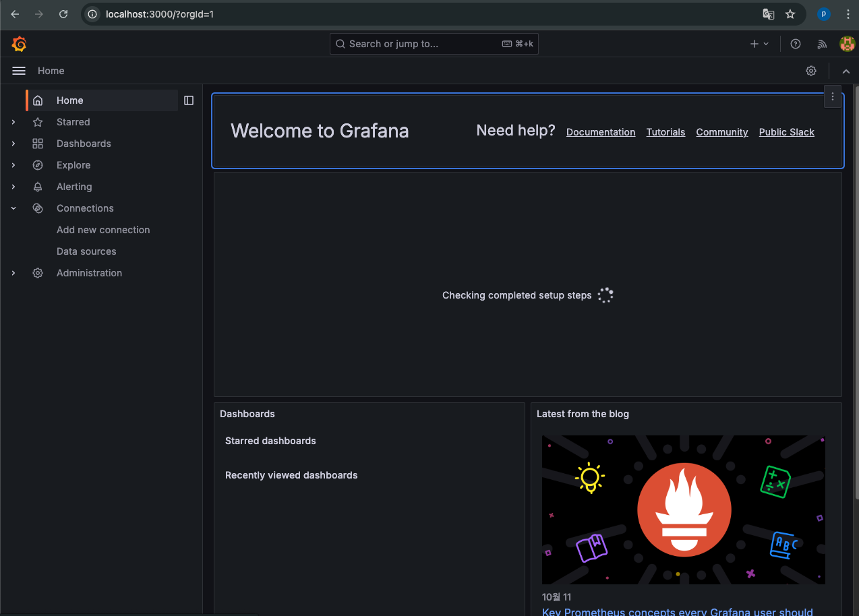This screenshot has width=859, height=616.
Task: Collapse the top bar with chevron
Action: tap(846, 71)
